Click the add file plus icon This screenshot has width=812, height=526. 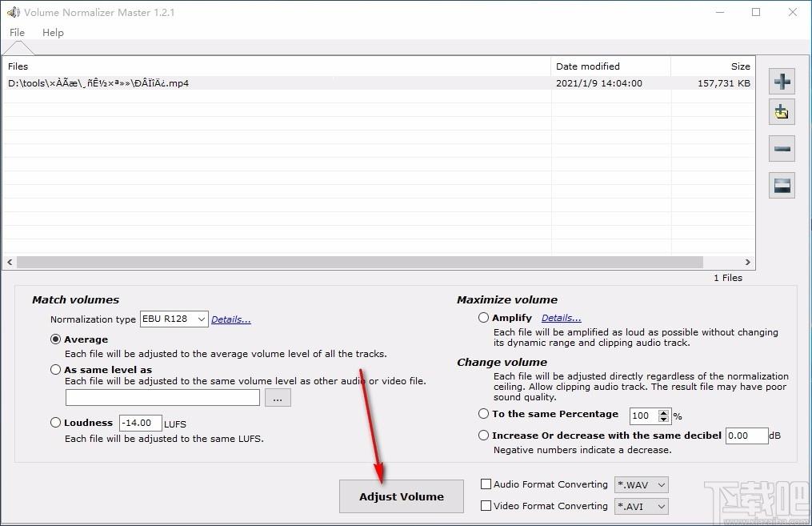[782, 82]
